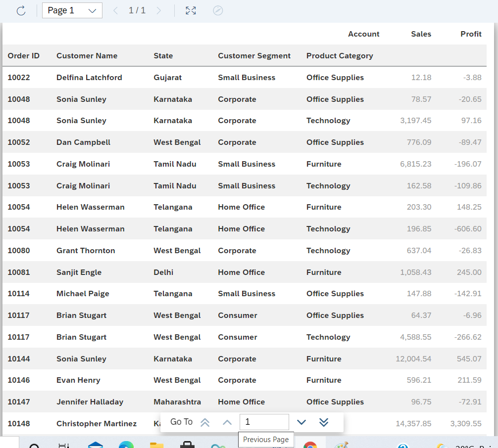Click the Go To page number field
Viewport: 498px width, 448px height.
(264, 422)
